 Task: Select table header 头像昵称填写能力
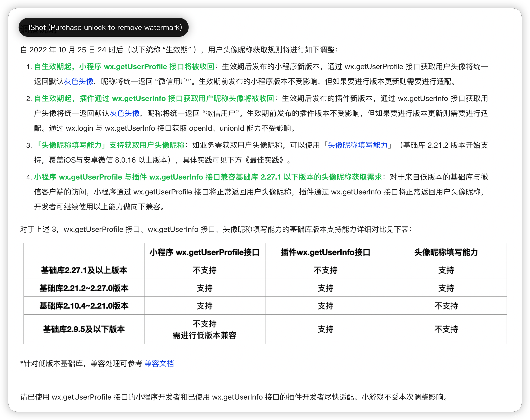(x=446, y=252)
